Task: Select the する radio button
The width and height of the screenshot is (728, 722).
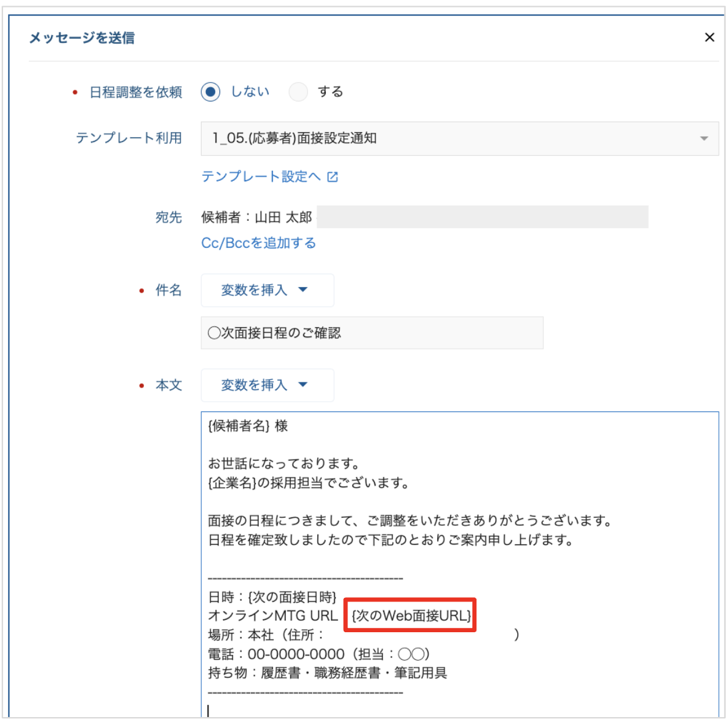Action: [x=298, y=92]
